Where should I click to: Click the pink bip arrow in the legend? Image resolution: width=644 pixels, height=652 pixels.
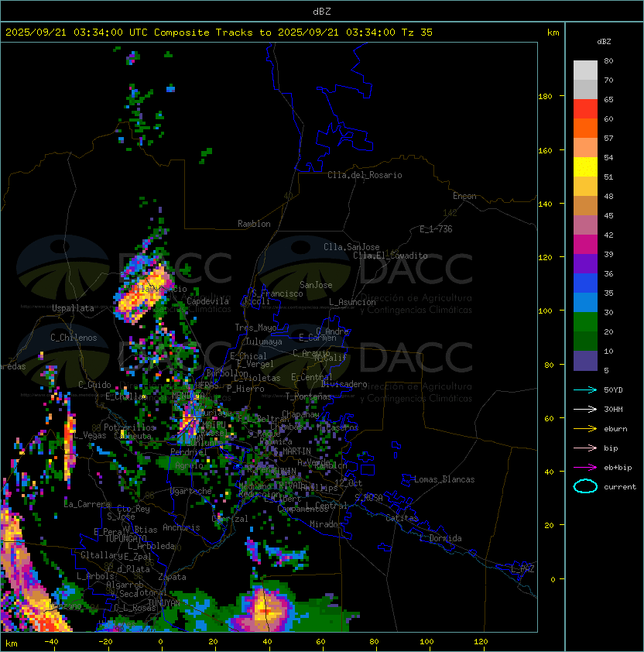585,448
